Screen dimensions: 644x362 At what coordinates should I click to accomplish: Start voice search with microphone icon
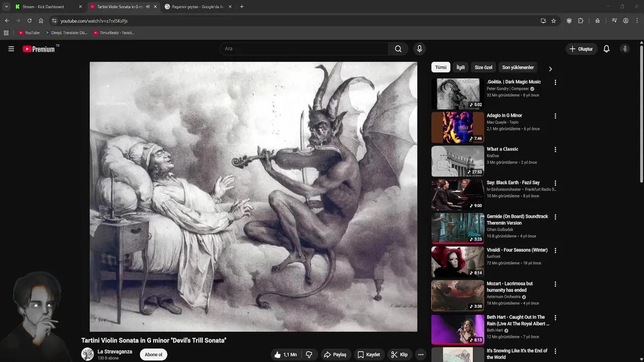click(x=419, y=49)
